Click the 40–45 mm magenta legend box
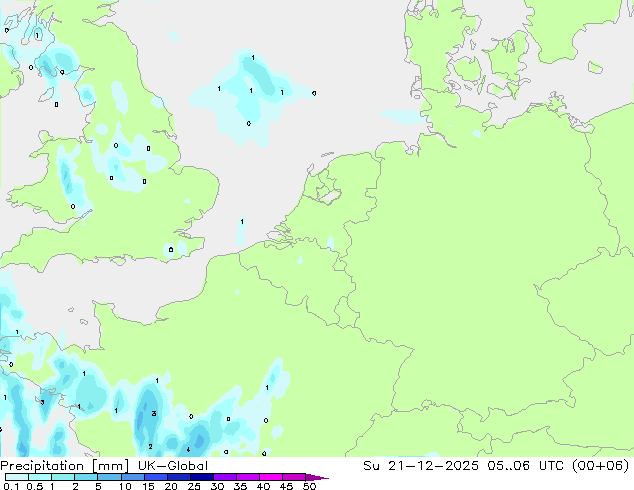 (x=271, y=477)
